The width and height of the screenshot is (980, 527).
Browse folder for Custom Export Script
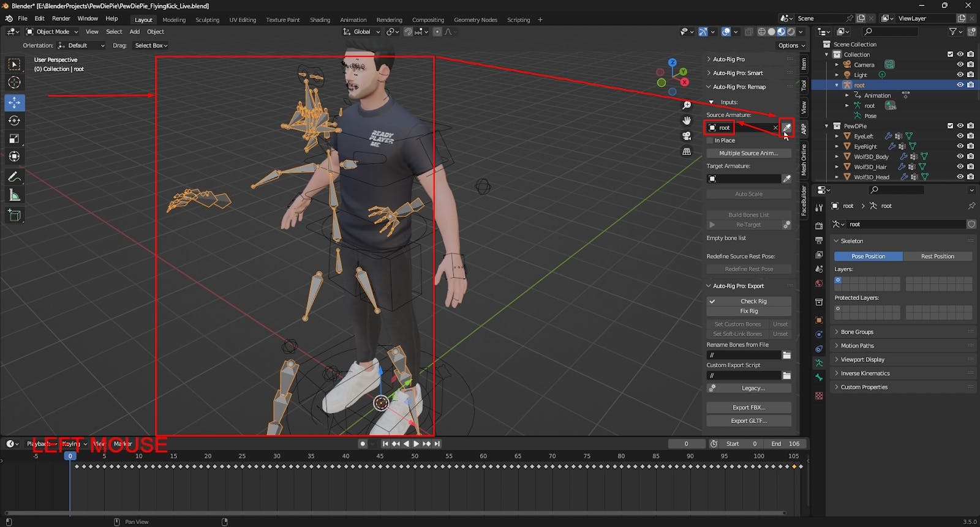pos(786,375)
